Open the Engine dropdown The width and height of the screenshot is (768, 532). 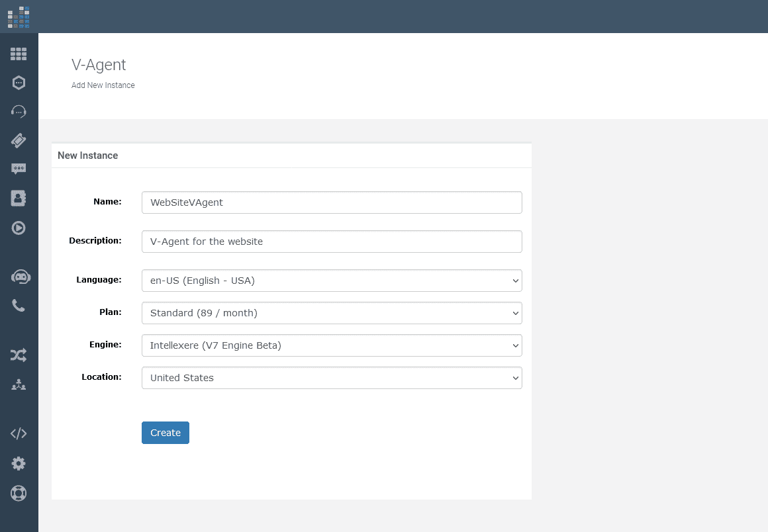(x=332, y=345)
